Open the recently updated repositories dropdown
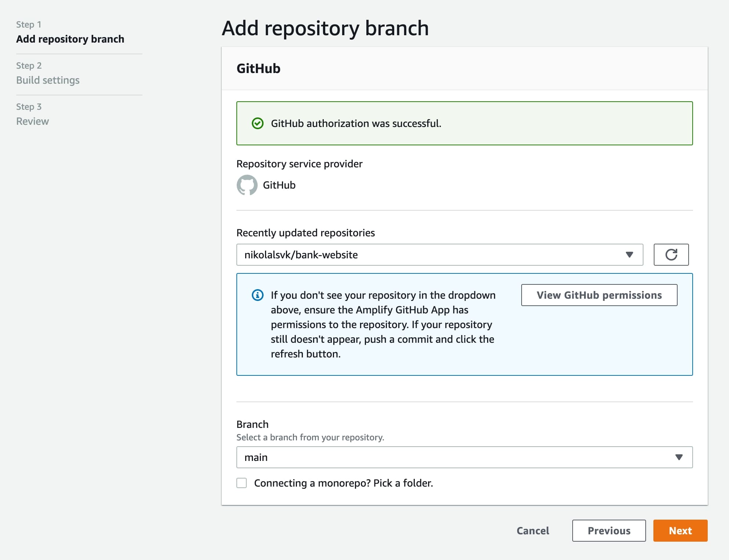The height and width of the screenshot is (560, 729). click(439, 255)
